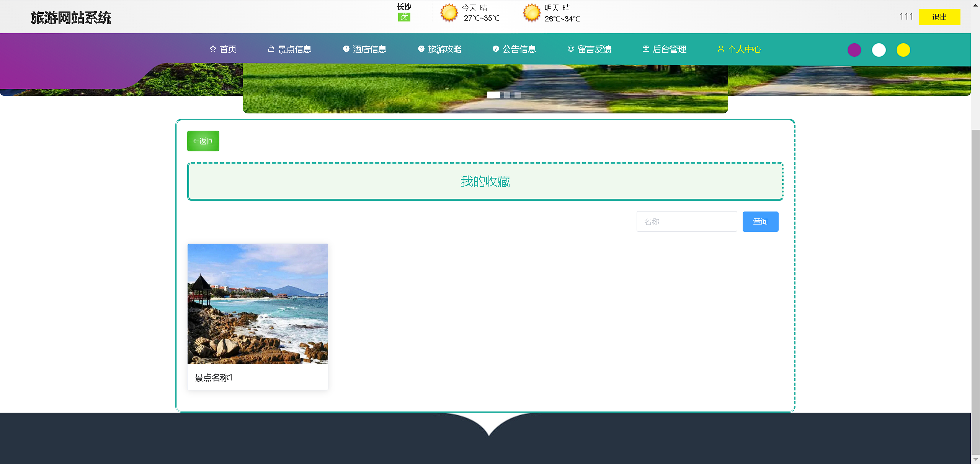Switch to the second carousel slide indicator
980x464 pixels.
point(507,95)
